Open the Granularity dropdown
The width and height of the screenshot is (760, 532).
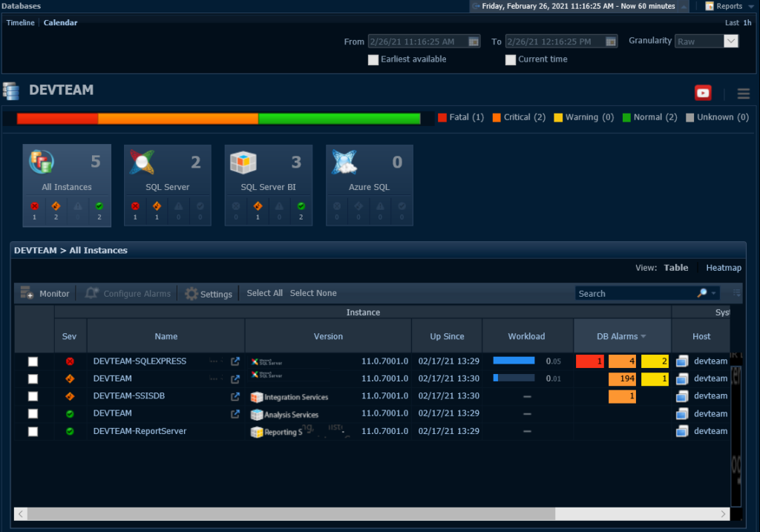click(731, 42)
